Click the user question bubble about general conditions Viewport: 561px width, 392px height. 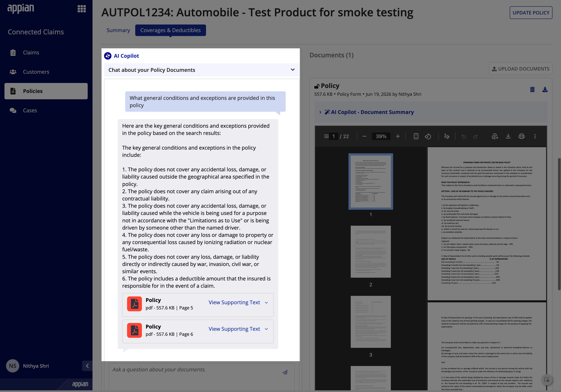(205, 102)
